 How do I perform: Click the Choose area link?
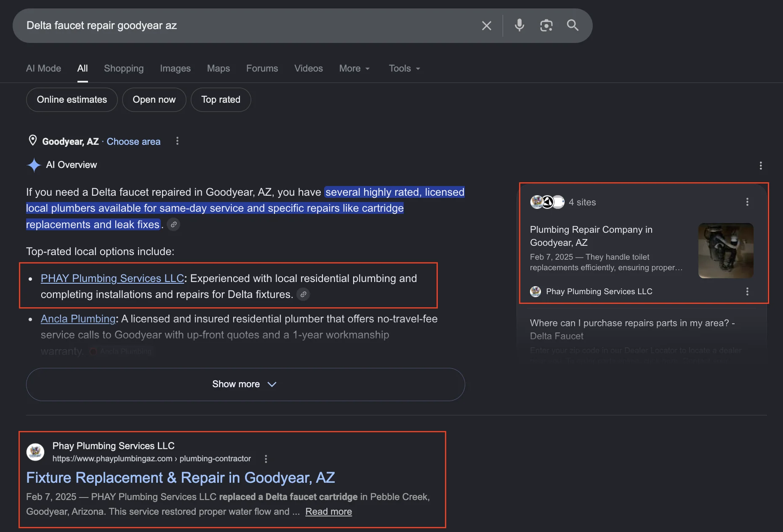click(x=133, y=141)
